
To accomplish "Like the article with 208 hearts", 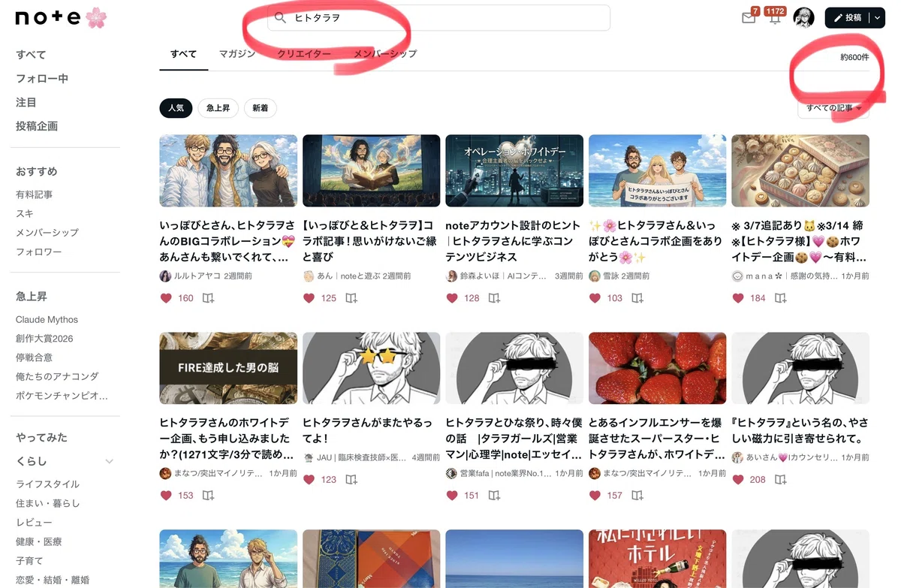I will (738, 479).
